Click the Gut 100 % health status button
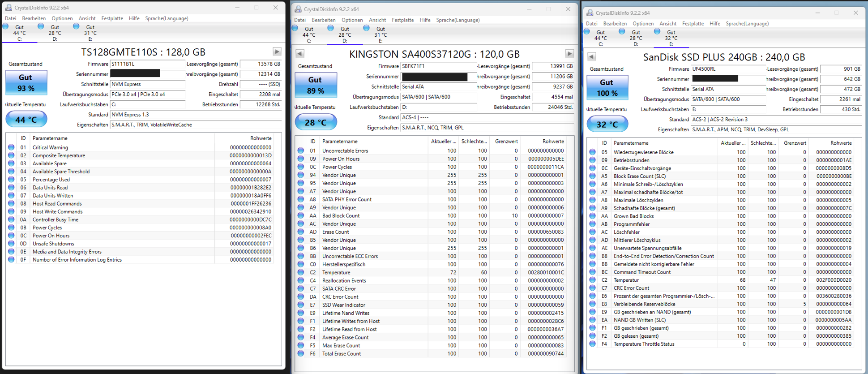The height and width of the screenshot is (374, 868). point(607,87)
